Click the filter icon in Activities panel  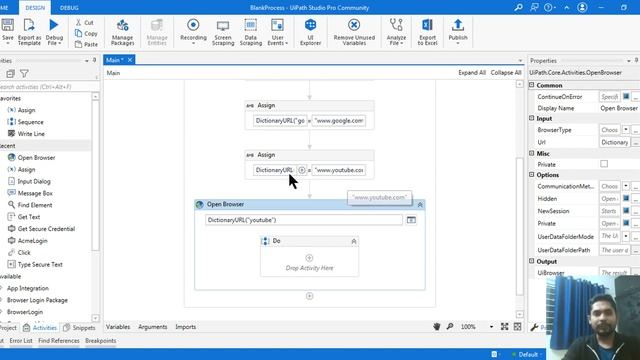24,73
